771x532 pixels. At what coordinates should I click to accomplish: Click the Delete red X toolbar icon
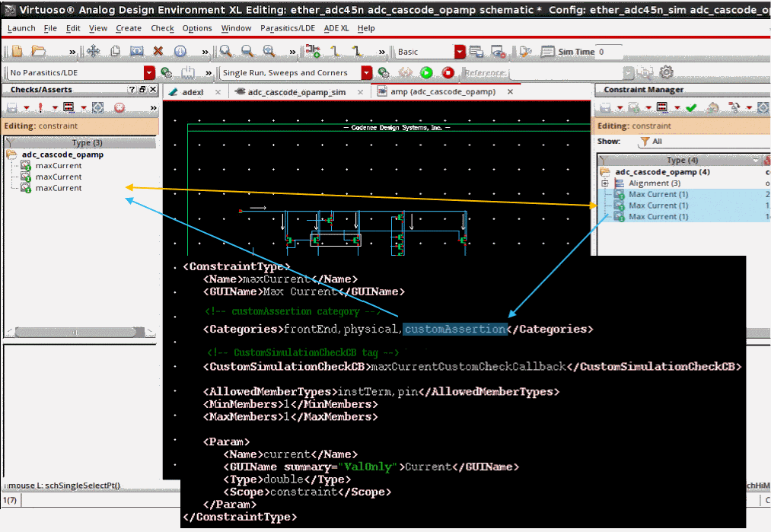[x=158, y=52]
